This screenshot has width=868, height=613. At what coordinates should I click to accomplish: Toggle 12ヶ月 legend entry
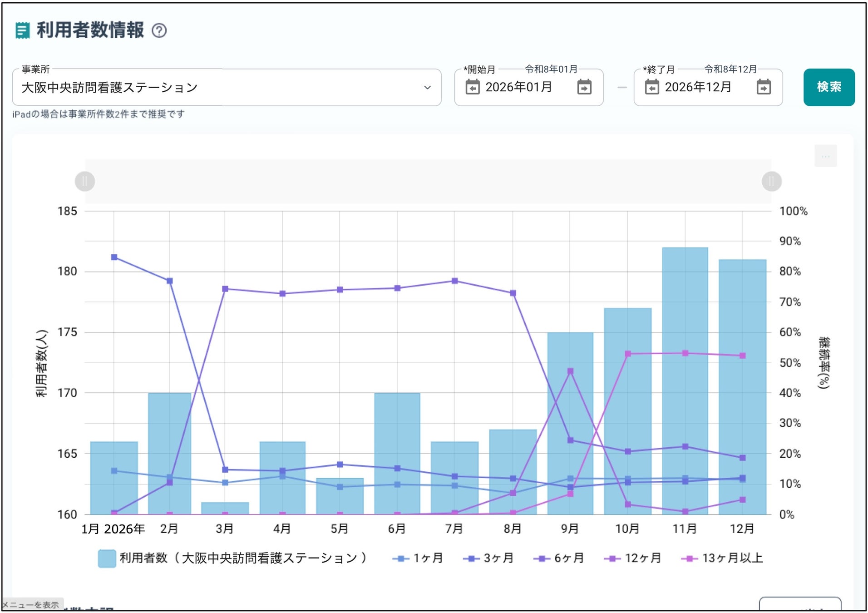(632, 558)
